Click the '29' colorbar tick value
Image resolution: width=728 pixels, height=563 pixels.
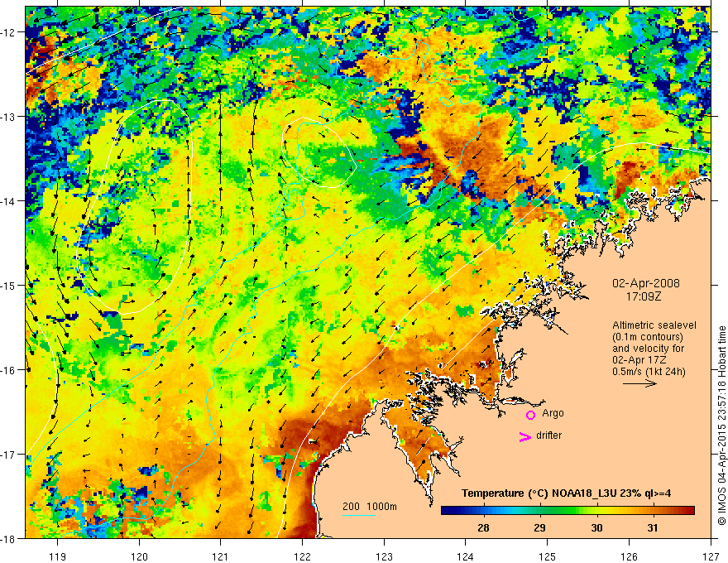(539, 527)
